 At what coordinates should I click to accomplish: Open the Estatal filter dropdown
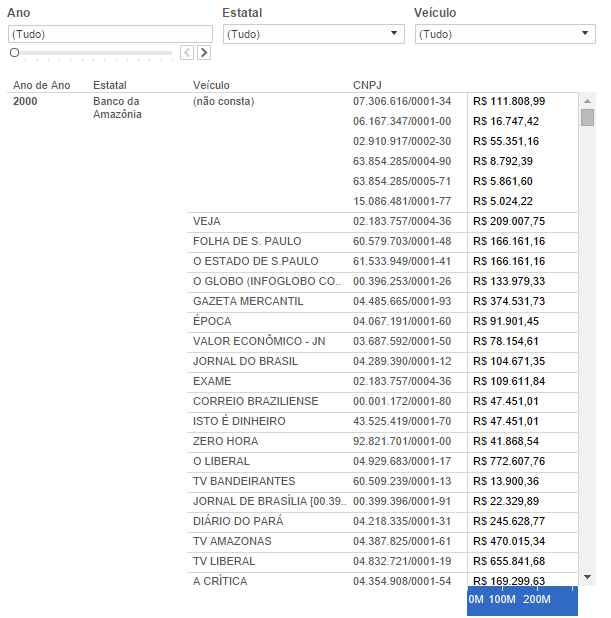(313, 34)
